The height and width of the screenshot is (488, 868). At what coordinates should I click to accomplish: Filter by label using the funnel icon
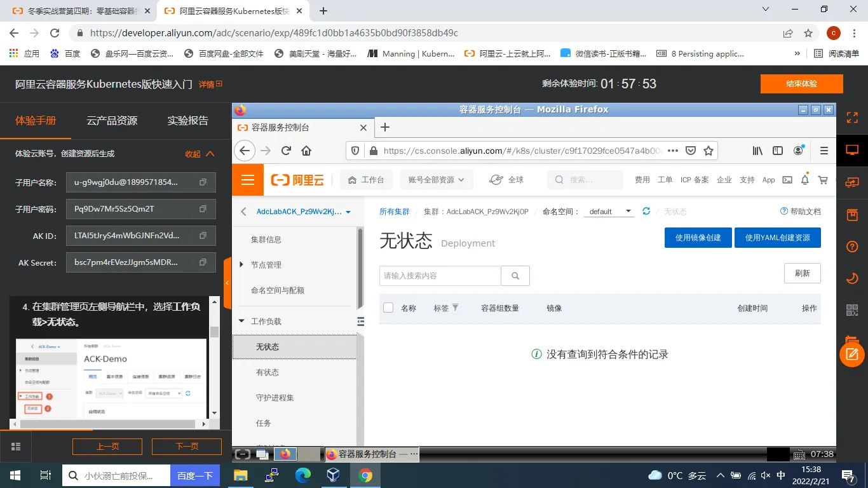[455, 308]
